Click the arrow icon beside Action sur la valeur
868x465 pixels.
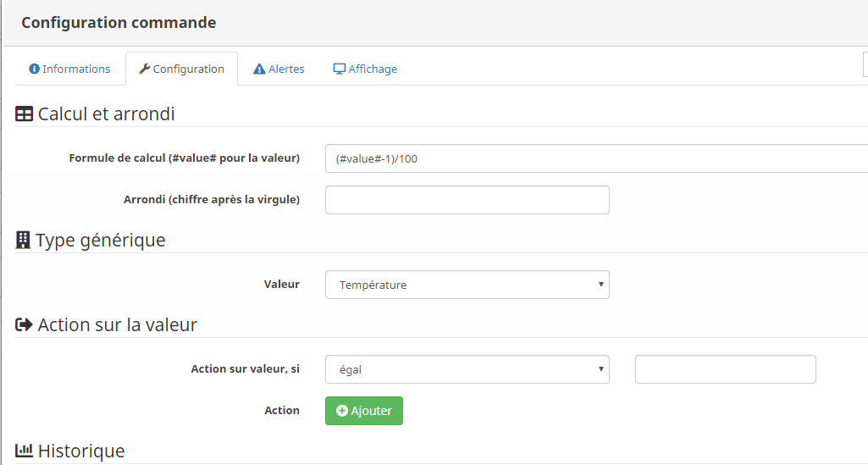pos(25,324)
